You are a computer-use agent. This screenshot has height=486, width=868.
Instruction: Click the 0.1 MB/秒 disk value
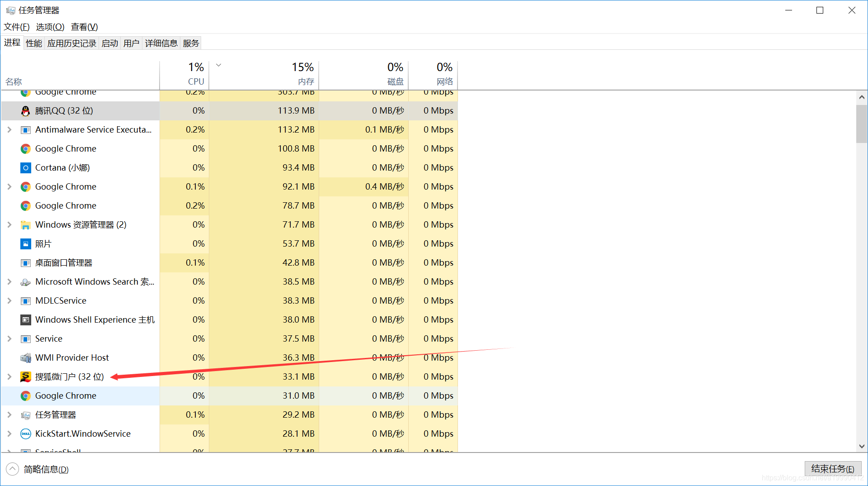coord(385,130)
